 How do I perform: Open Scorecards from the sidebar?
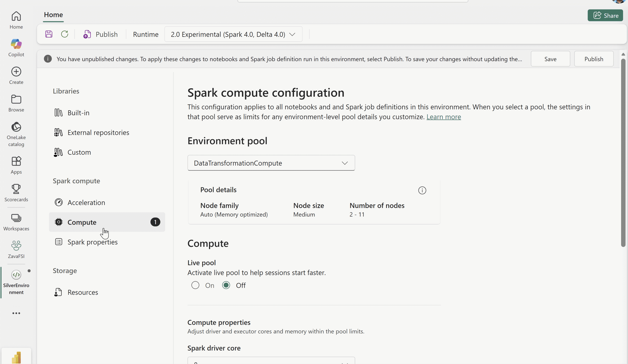click(16, 193)
